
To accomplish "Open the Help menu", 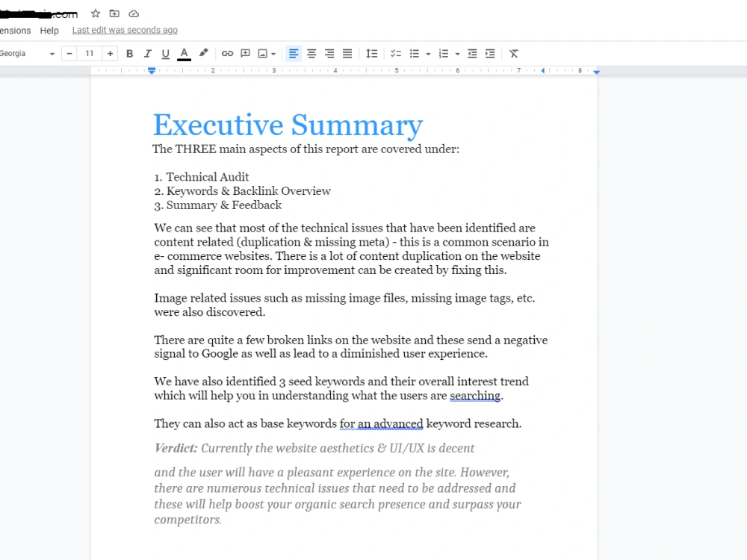I will (x=49, y=31).
